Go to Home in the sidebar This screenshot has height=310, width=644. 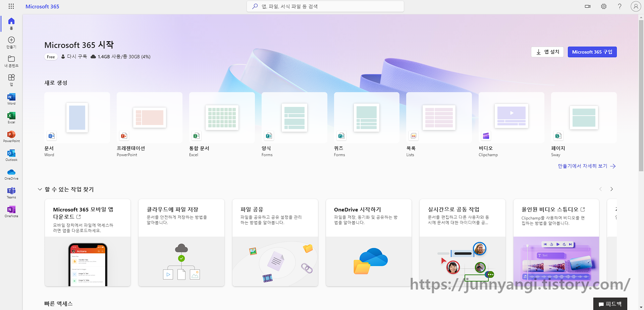point(11,23)
